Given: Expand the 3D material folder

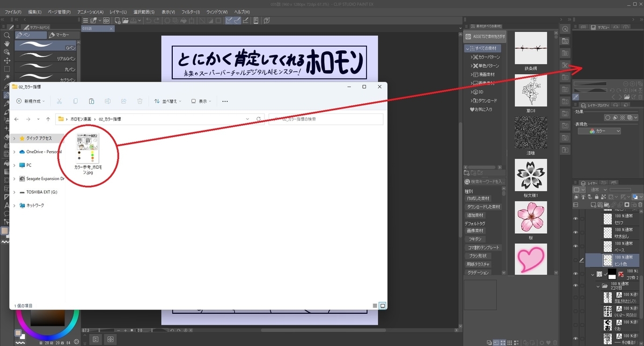Looking at the screenshot, I should 472,92.
